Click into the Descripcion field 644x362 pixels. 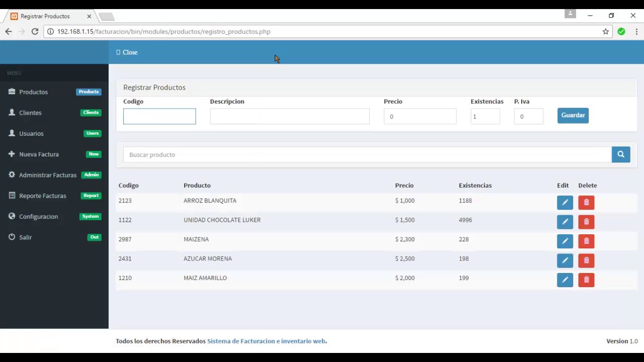[290, 116]
